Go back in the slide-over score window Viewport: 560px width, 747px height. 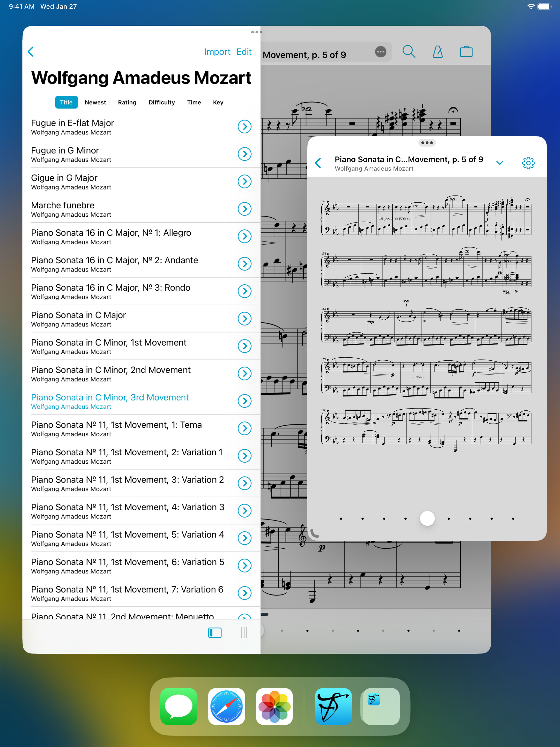click(318, 163)
